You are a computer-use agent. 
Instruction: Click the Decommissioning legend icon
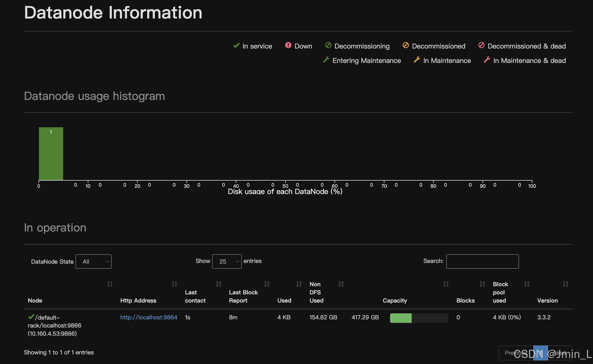tap(328, 46)
